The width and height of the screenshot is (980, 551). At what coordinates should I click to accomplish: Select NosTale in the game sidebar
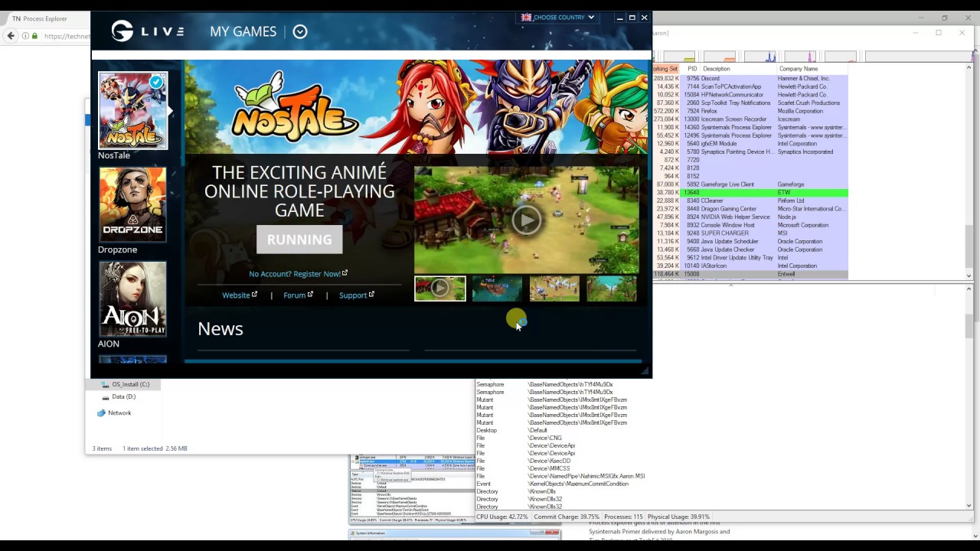132,111
